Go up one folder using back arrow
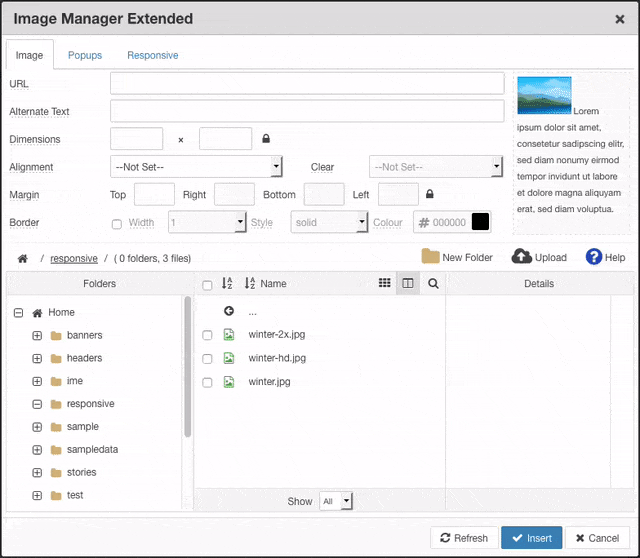Viewport: 640px width, 558px height. (229, 311)
